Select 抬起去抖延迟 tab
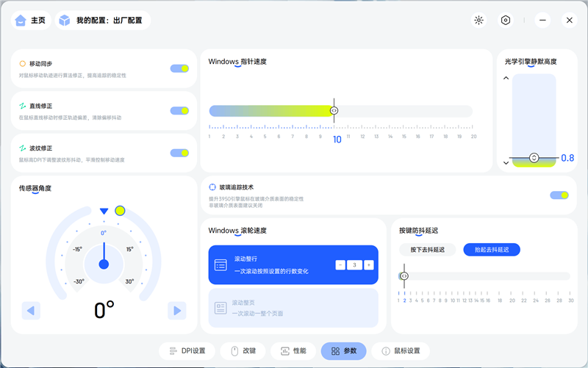This screenshot has height=368, width=588. coord(492,250)
